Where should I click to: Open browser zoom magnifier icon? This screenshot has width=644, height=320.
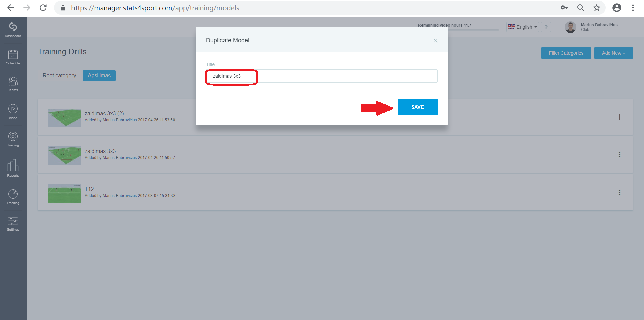click(x=580, y=8)
